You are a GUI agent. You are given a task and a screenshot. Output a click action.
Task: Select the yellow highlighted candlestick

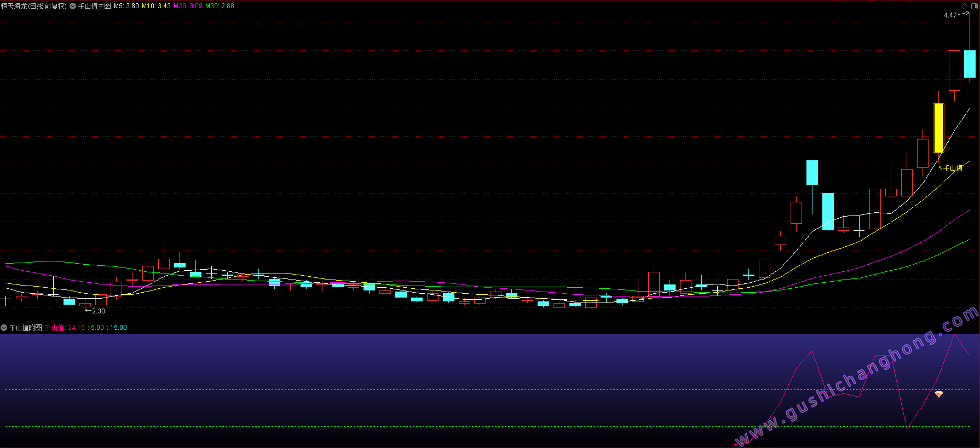pyautogui.click(x=938, y=127)
